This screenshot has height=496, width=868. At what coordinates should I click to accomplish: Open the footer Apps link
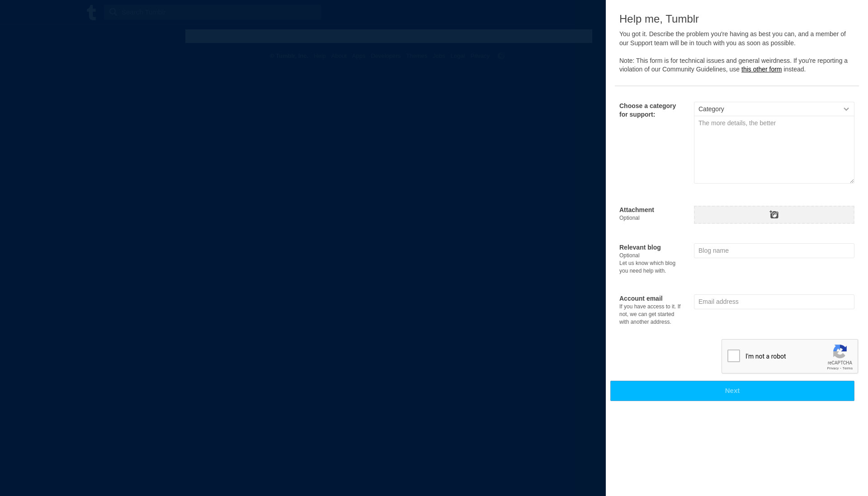coord(359,56)
